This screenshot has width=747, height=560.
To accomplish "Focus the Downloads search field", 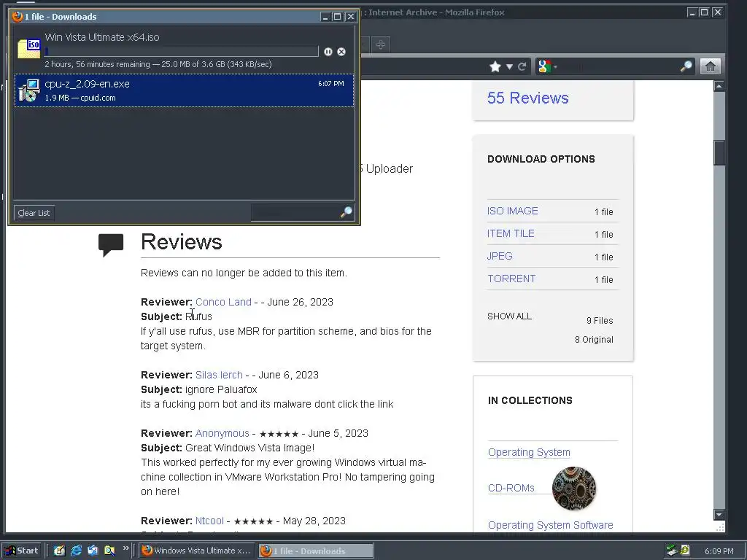I will point(295,212).
